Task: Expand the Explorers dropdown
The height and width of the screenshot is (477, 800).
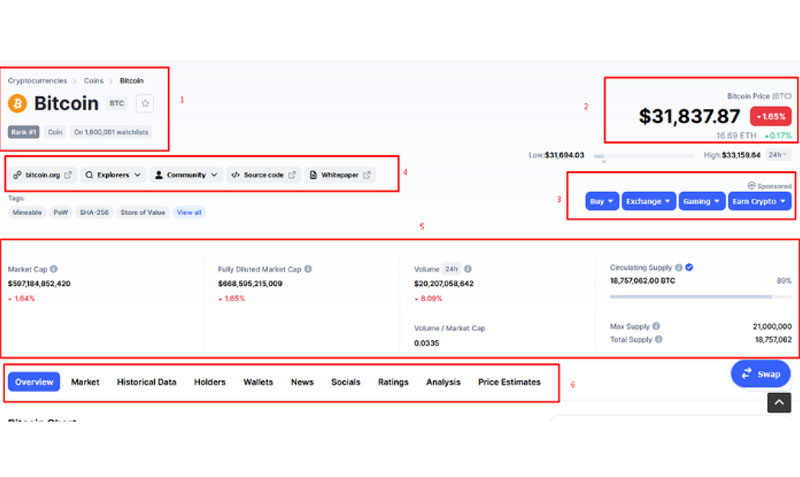Action: [113, 175]
